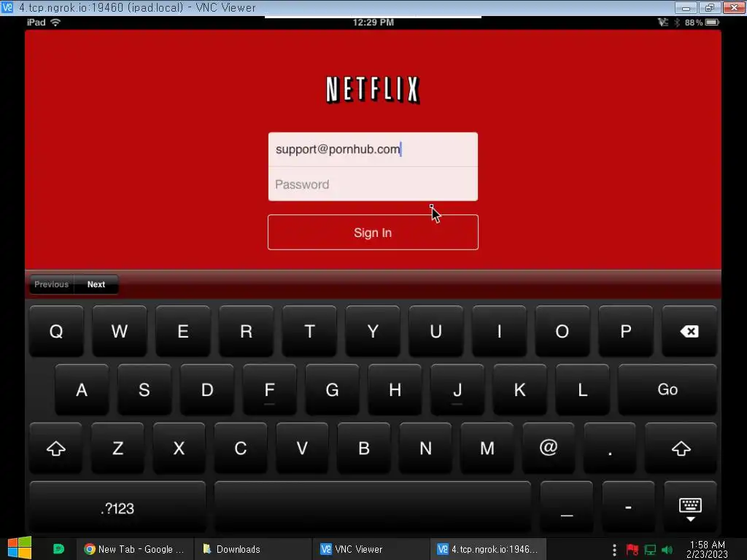The image size is (747, 560).
Task: Tap the Go key on keyboard
Action: pos(667,389)
